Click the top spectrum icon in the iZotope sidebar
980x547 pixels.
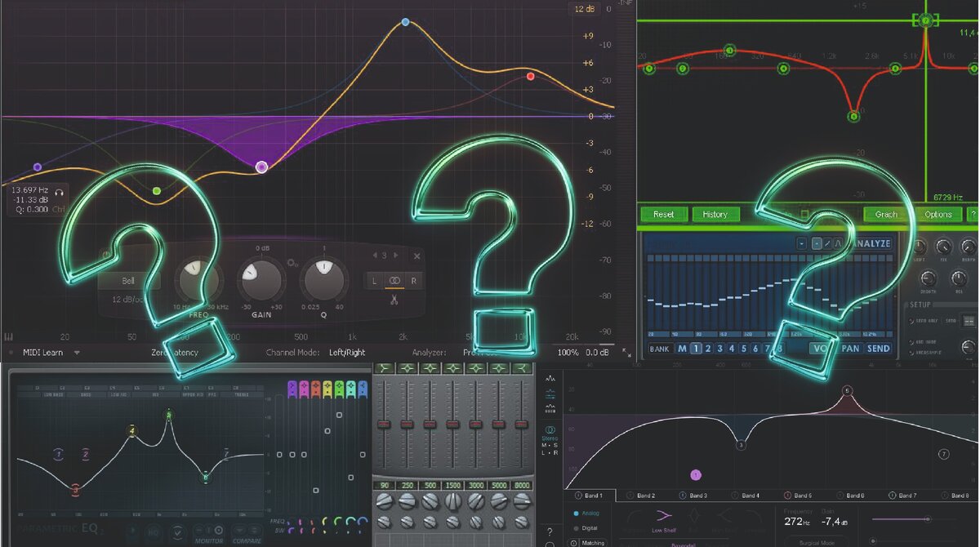pyautogui.click(x=550, y=379)
